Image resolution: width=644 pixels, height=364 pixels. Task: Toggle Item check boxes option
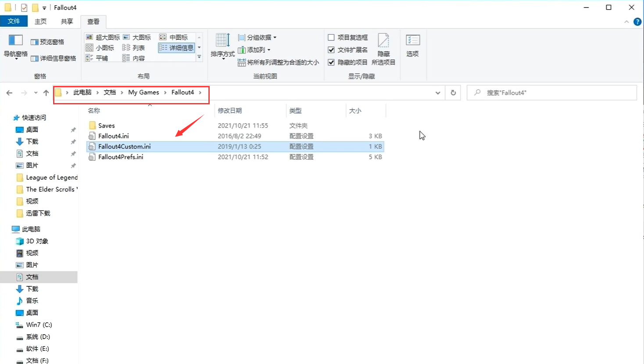tap(348, 37)
